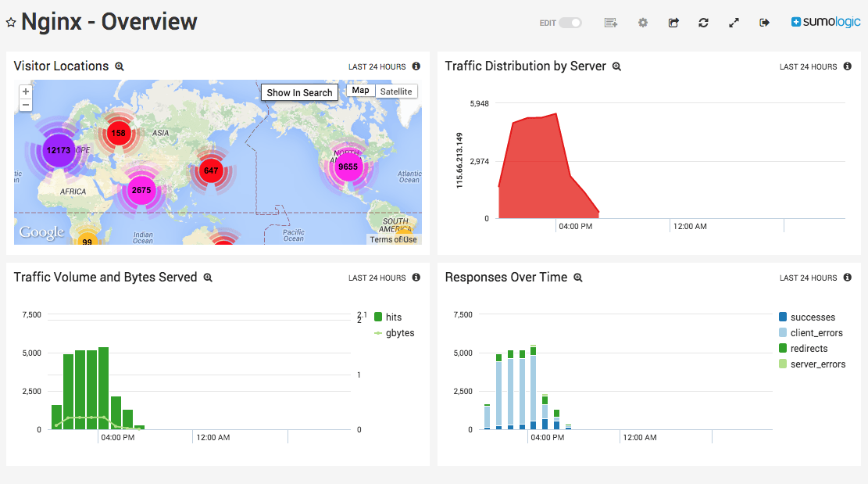The image size is (868, 484).
Task: Show info for Traffic Distribution by Server
Action: pyautogui.click(x=848, y=66)
